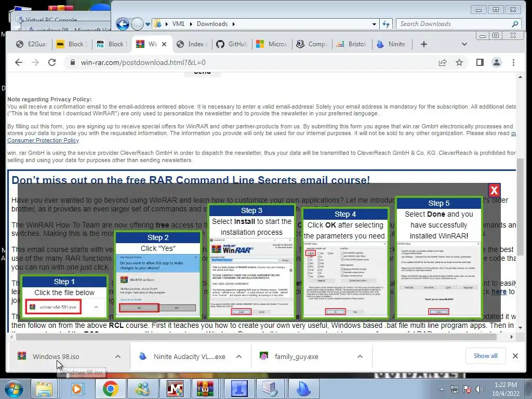
Task: Expand Explorer address bar history dropdown
Action: (374, 24)
